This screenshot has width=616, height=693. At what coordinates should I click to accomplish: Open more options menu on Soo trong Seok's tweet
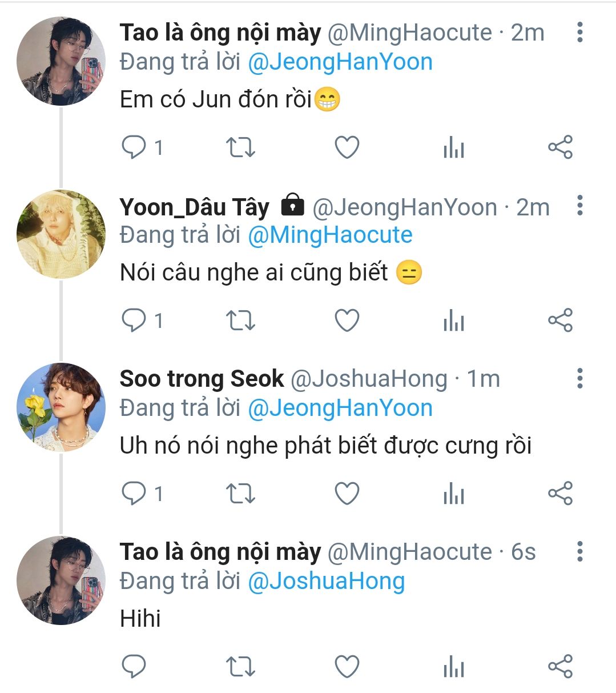[579, 379]
